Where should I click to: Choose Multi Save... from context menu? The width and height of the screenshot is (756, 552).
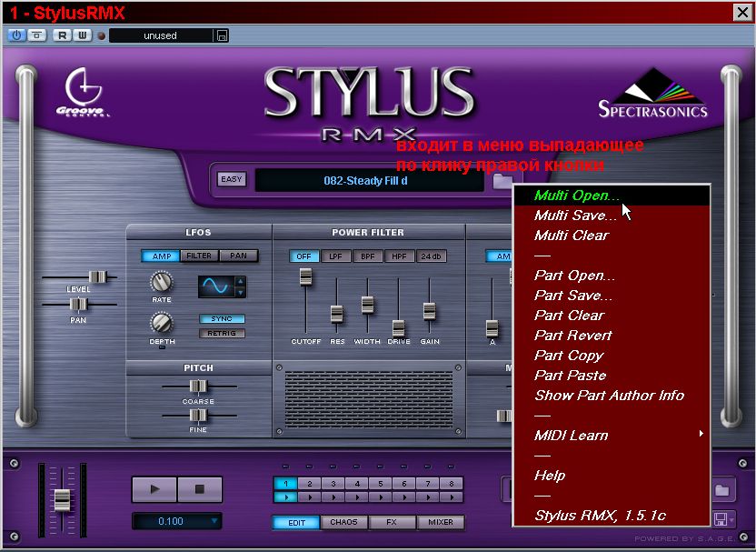pos(612,216)
